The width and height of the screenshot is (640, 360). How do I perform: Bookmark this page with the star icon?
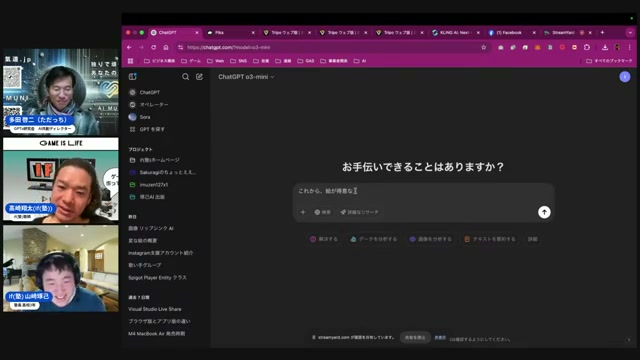pos(484,47)
